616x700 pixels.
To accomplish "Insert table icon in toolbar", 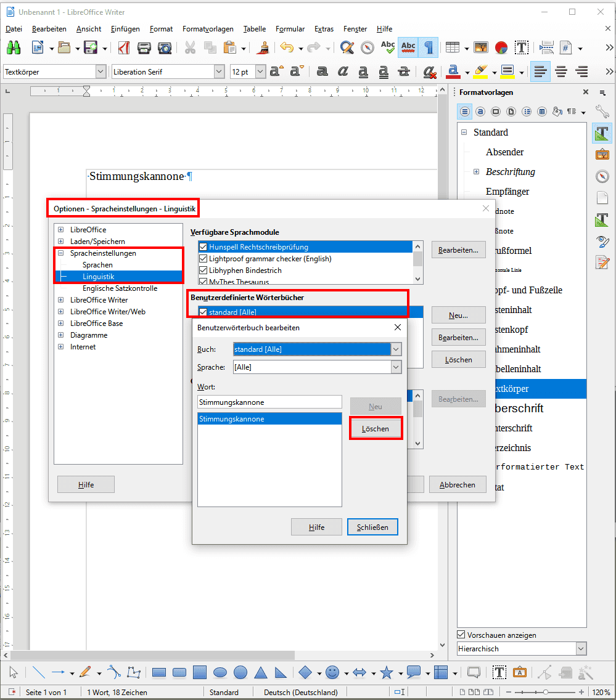I will [x=453, y=47].
